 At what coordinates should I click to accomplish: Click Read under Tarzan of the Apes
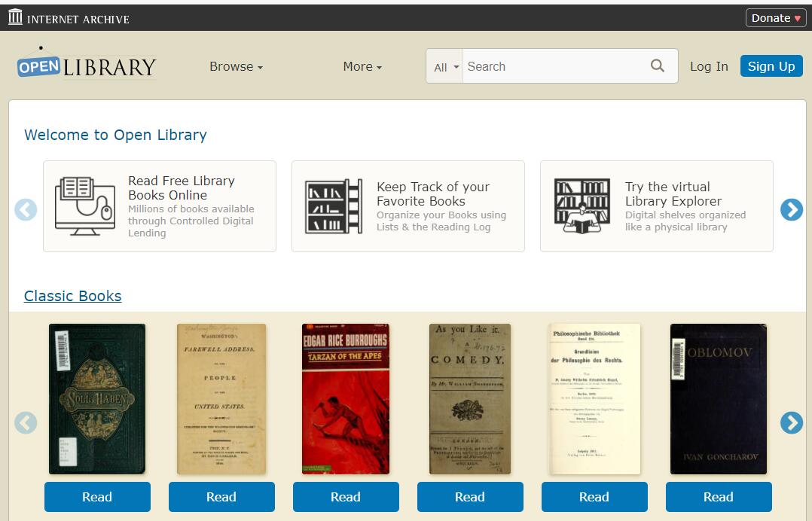point(346,497)
